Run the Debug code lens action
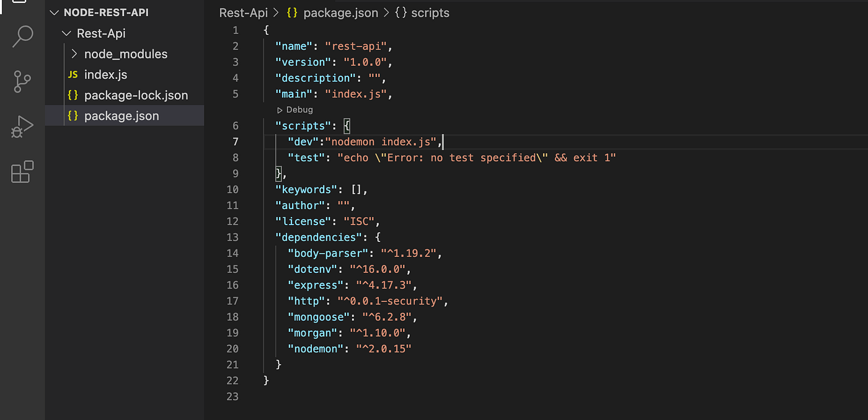Screen dimensions: 868x420 coord(294,109)
